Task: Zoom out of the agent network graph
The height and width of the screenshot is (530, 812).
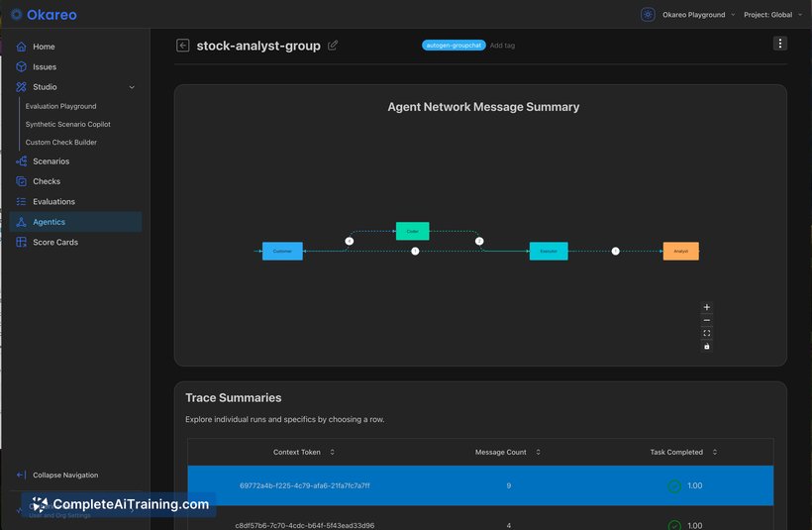Action: click(x=706, y=320)
